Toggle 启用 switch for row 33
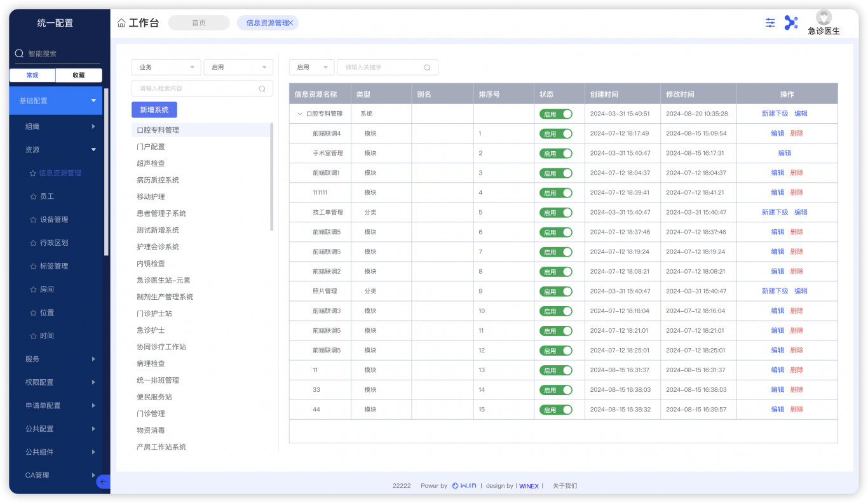Screen dimensions: 868x503 (x=556, y=390)
